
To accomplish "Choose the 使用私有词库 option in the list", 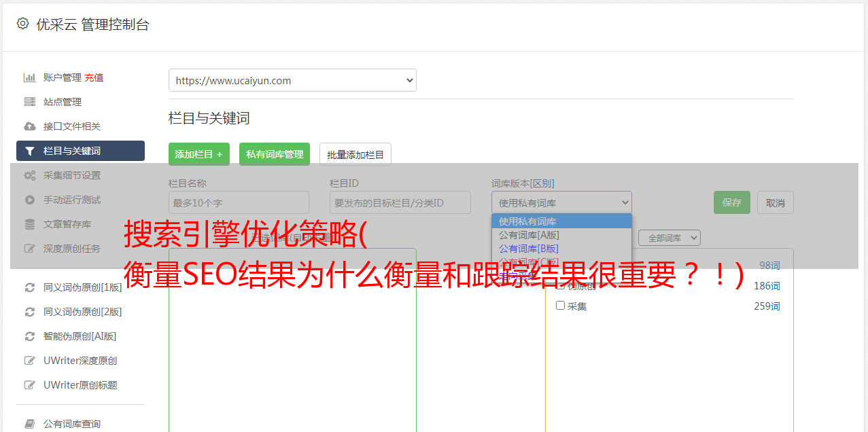I will pyautogui.click(x=561, y=221).
